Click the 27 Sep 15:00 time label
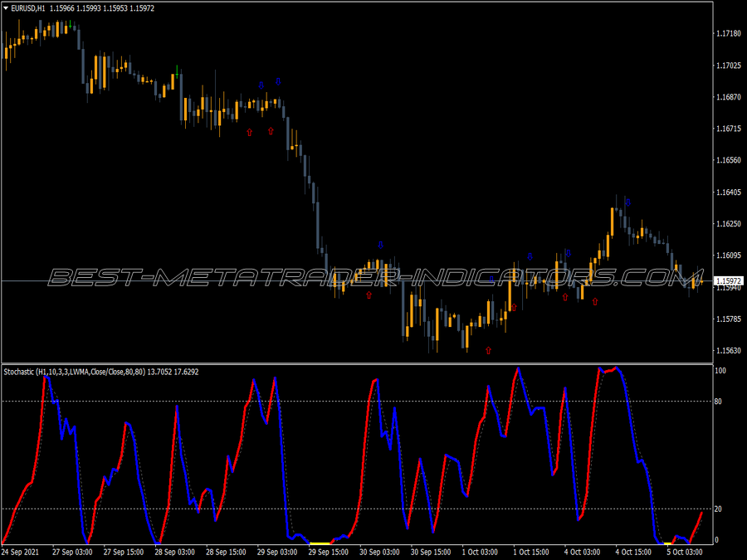 click(x=124, y=552)
